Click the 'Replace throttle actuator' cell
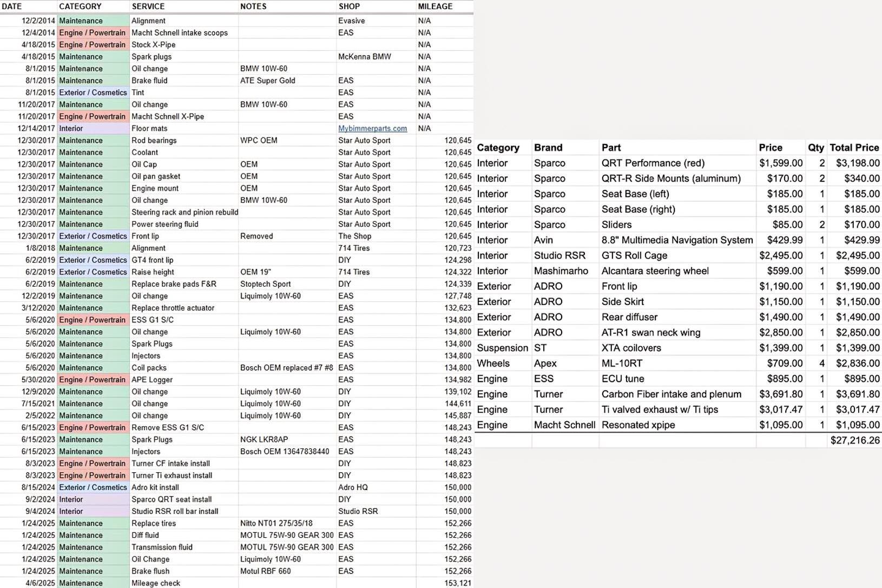Screen dimensions: 882x588 point(184,308)
